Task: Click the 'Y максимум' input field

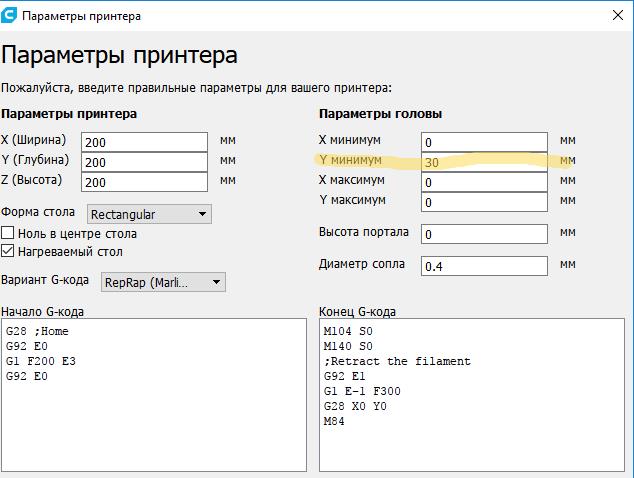Action: point(483,202)
